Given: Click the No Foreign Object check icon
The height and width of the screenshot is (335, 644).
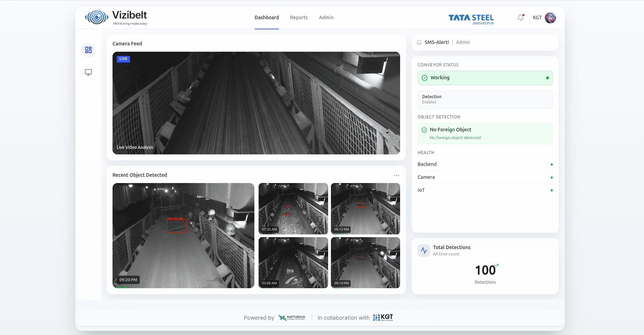Looking at the screenshot, I should click(424, 130).
